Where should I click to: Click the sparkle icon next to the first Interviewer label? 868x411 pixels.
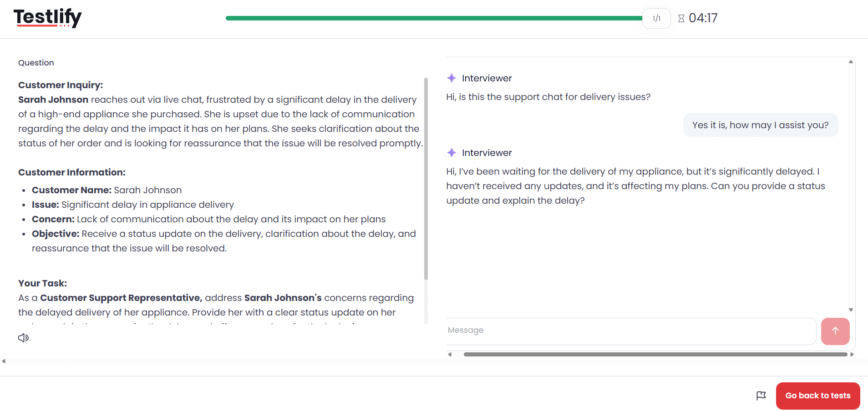[452, 78]
